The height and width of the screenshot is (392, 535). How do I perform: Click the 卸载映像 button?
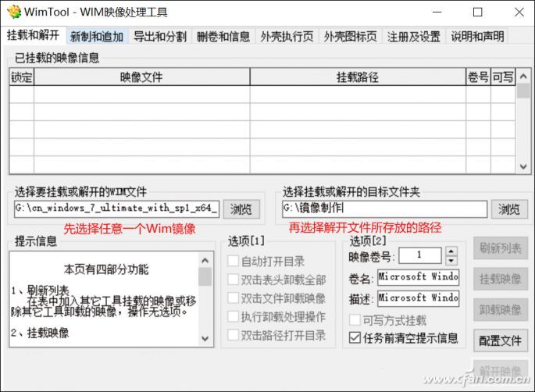pyautogui.click(x=501, y=310)
